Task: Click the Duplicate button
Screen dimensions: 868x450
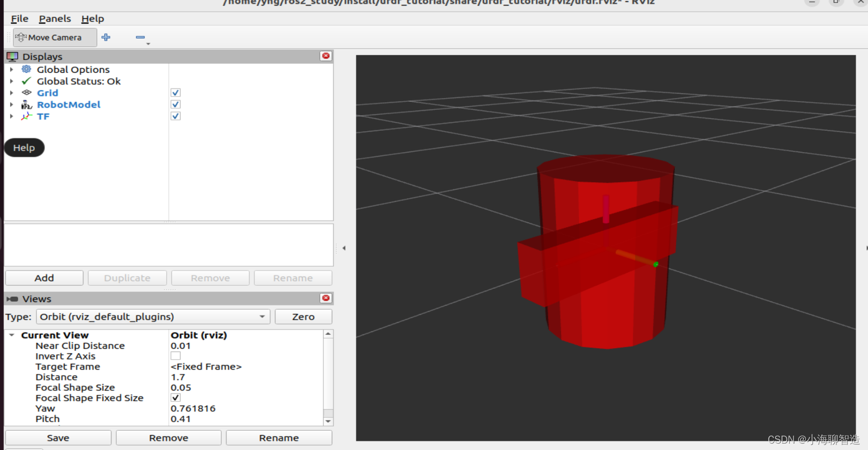Action: coord(128,278)
